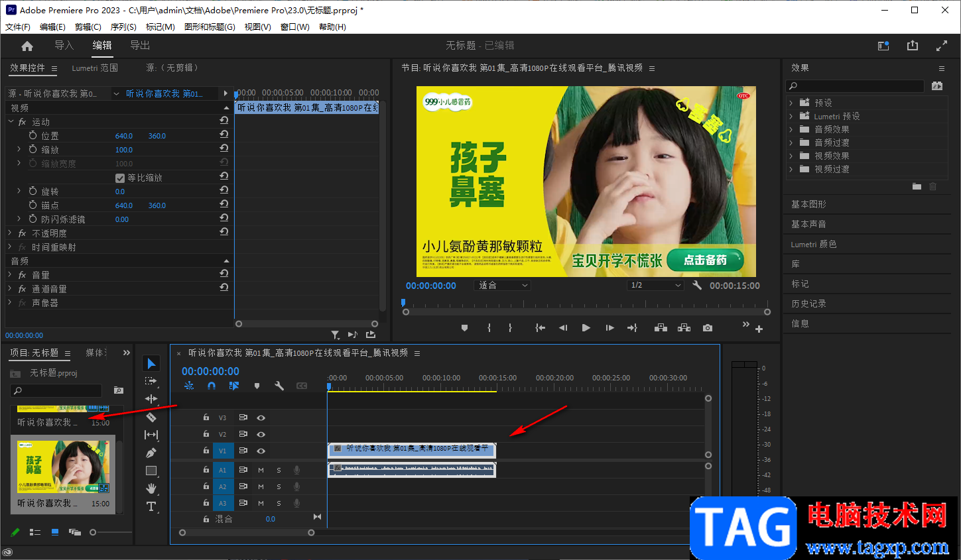Click the Home icon
Screen dimensions: 961x560
[x=27, y=46]
